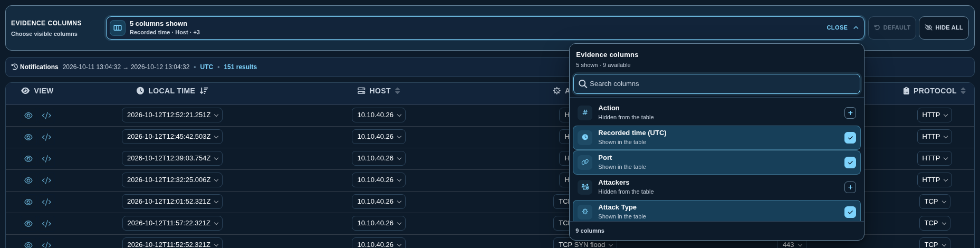Close the evidence columns dropdown

tap(842, 28)
